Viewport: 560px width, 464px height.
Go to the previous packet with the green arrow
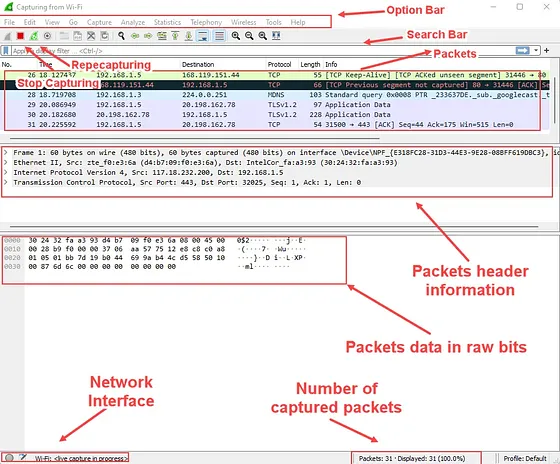(x=135, y=36)
